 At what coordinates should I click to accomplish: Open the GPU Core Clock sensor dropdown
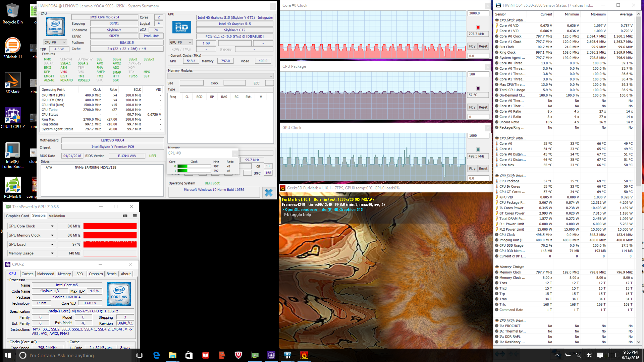[52, 226]
